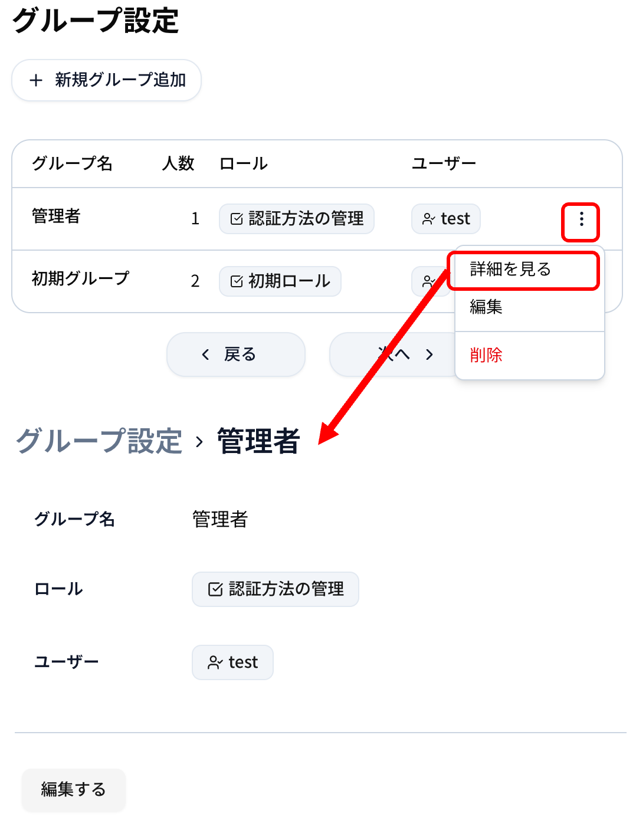Image resolution: width=636 pixels, height=840 pixels.
Task: Select 詳細を見る from the context menu
Action: pos(510,270)
